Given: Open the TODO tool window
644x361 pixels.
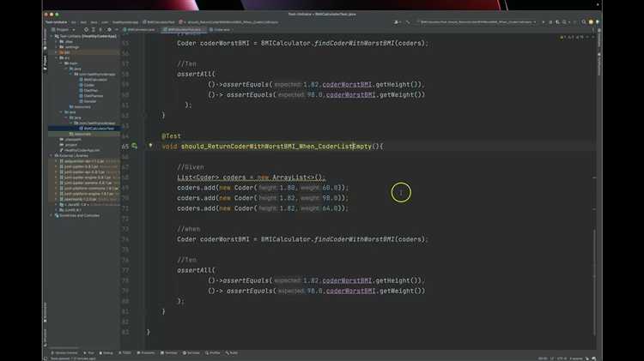Looking at the screenshot, I should (125, 352).
